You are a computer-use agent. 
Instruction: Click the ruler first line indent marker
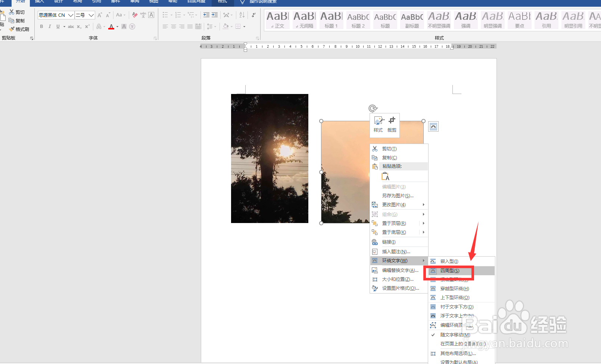click(245, 44)
